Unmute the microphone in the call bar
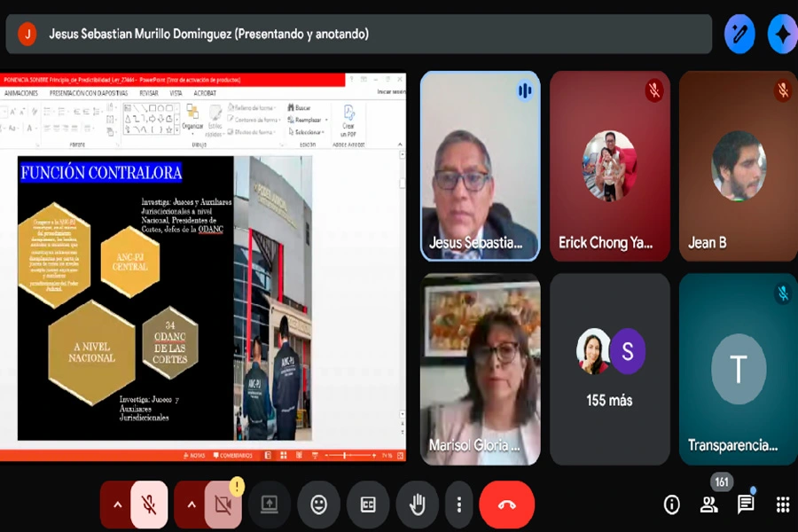The width and height of the screenshot is (798, 532). click(149, 505)
